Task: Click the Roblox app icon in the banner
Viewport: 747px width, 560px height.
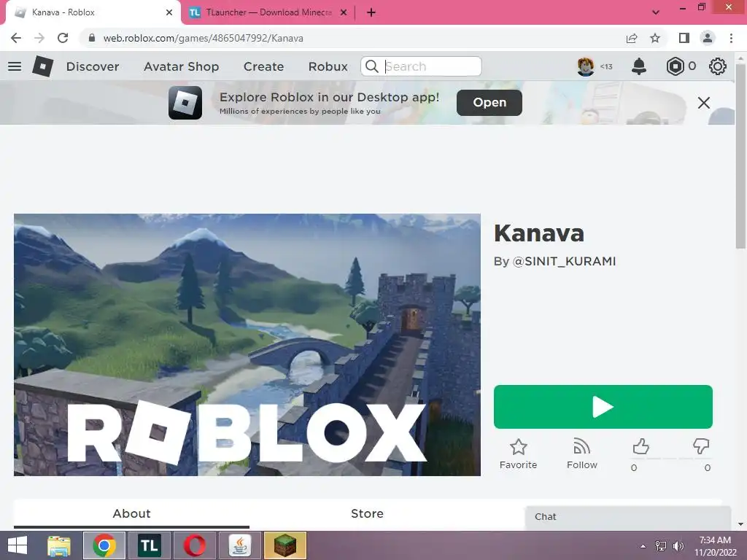Action: 185,102
